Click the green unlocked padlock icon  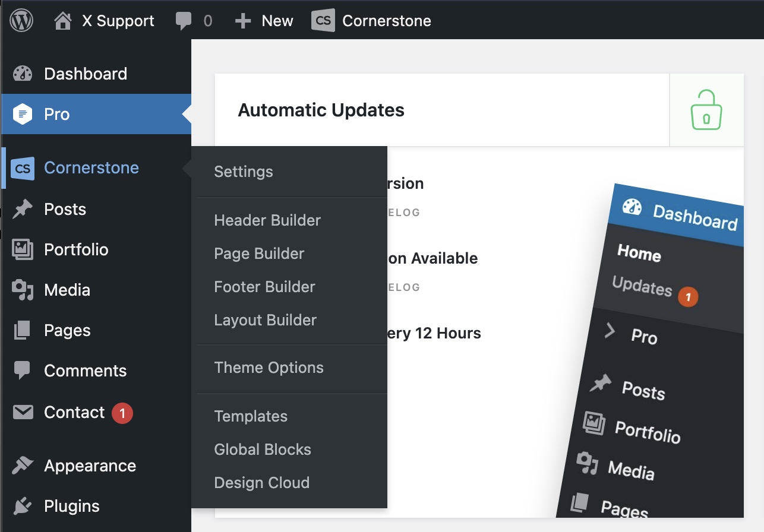706,110
